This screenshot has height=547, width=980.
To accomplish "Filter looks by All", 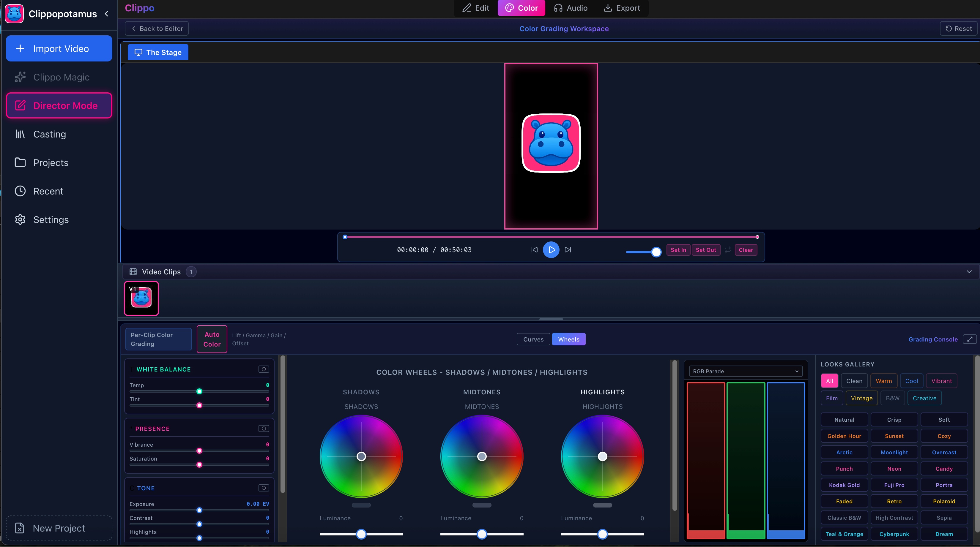I will 830,381.
